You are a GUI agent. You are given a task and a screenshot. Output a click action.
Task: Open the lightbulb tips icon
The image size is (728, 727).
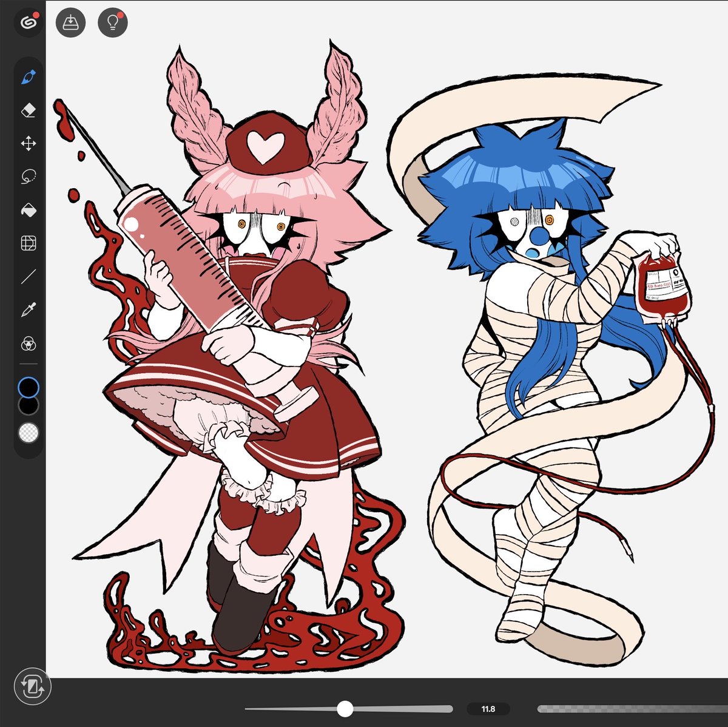[113, 22]
